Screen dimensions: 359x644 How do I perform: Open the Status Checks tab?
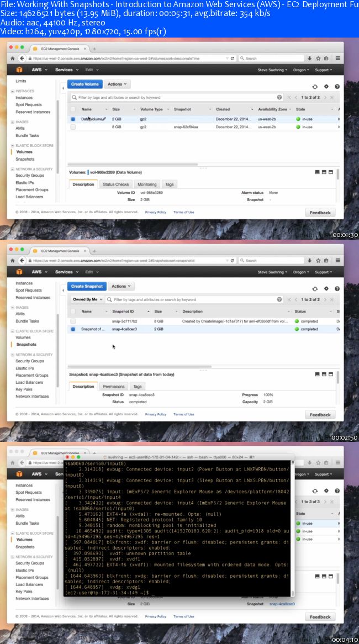(116, 184)
